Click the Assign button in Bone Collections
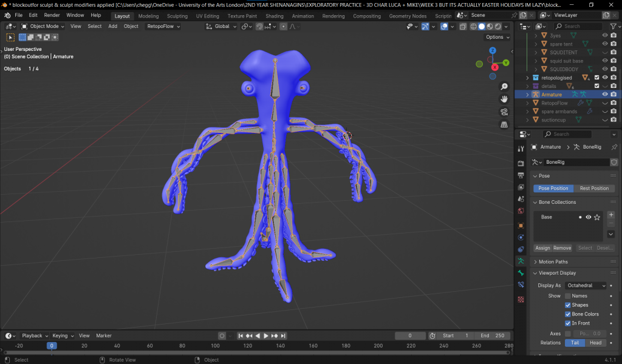622x364 pixels. (x=542, y=248)
